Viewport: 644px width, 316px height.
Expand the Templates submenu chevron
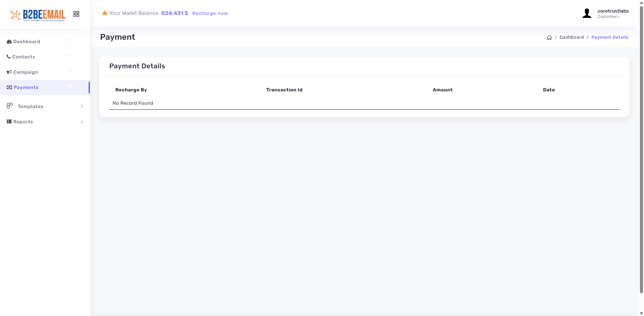point(82,106)
